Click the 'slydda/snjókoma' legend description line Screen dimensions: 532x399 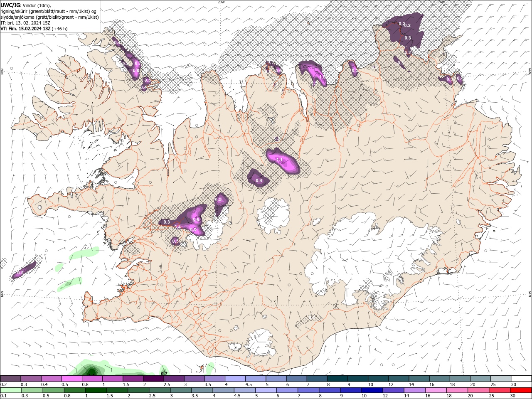click(49, 17)
